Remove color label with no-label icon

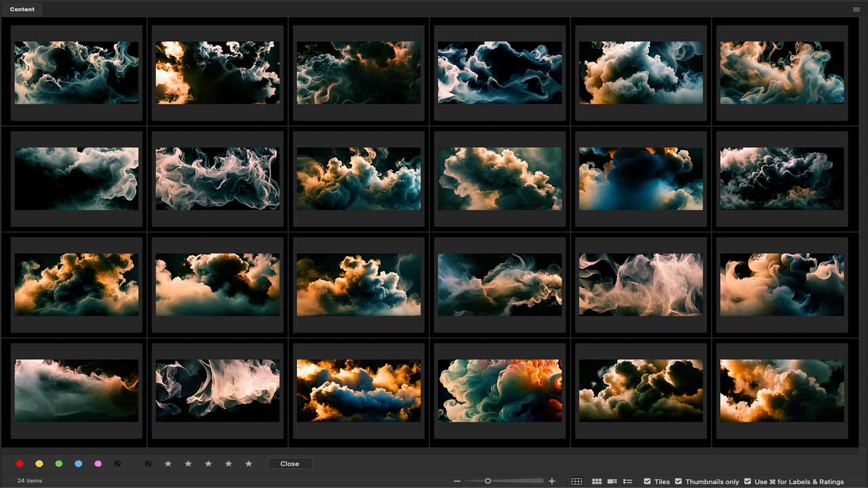117,464
